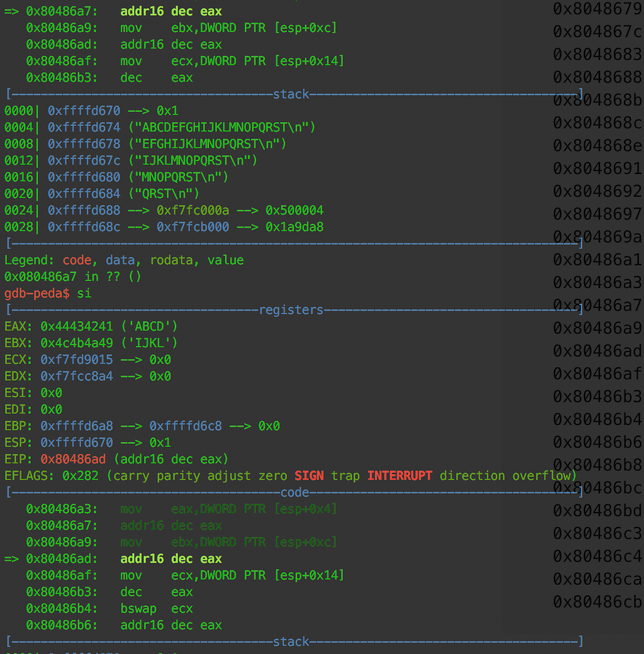This screenshot has height=654, width=644.
Task: Click EFLAGS value 0x282
Action: pyautogui.click(x=80, y=476)
